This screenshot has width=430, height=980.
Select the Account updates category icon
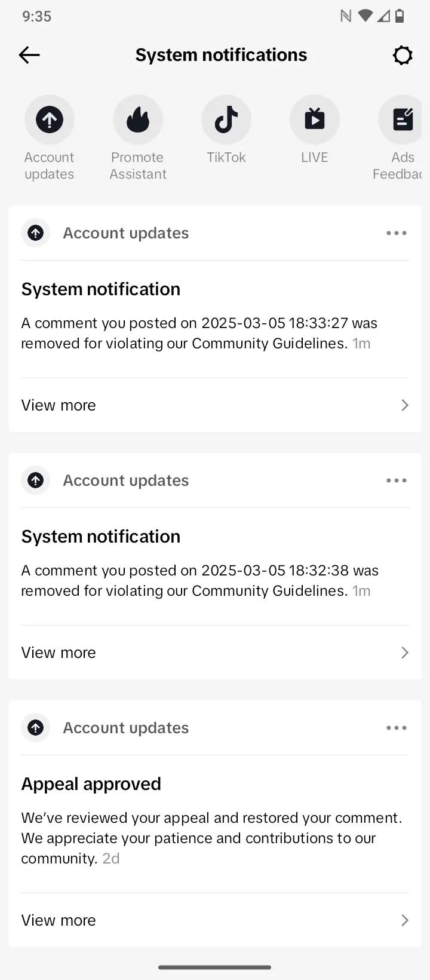(50, 120)
